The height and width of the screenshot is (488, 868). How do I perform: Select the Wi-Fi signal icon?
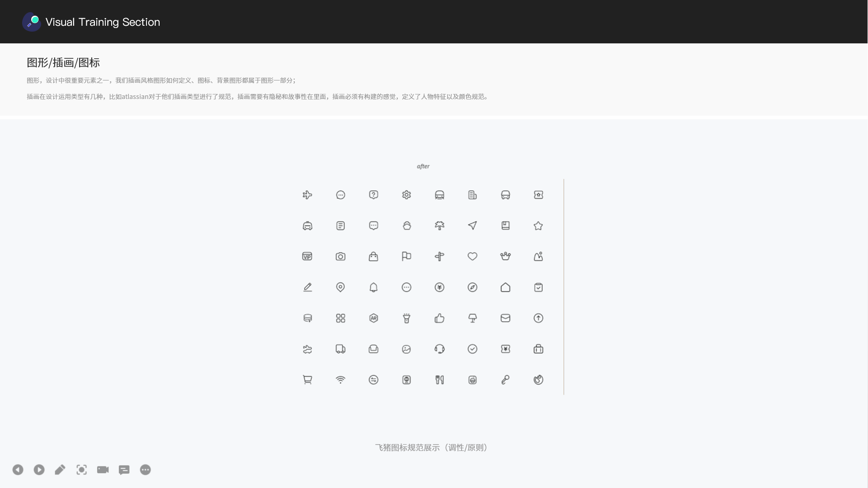click(340, 380)
